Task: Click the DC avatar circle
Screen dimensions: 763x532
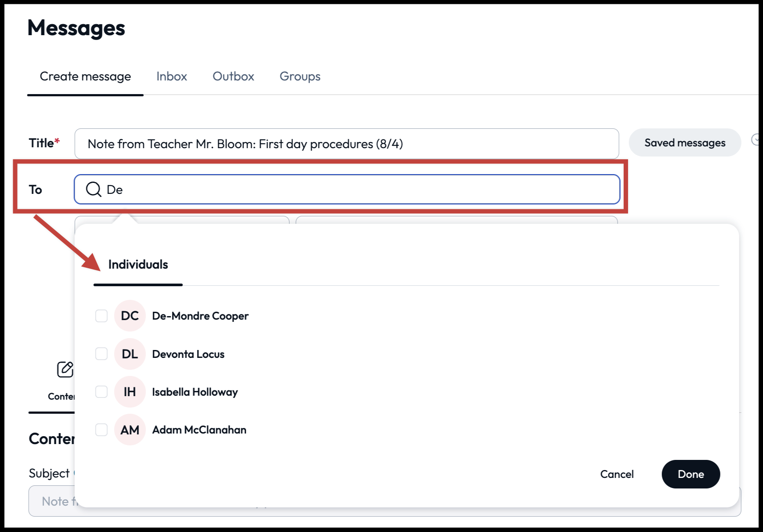Action: pos(130,316)
